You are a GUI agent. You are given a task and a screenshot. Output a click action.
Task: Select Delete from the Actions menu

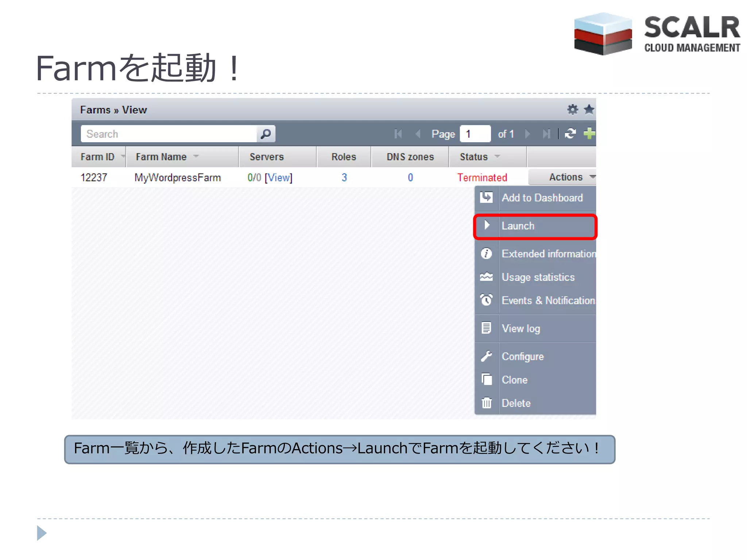(x=535, y=403)
